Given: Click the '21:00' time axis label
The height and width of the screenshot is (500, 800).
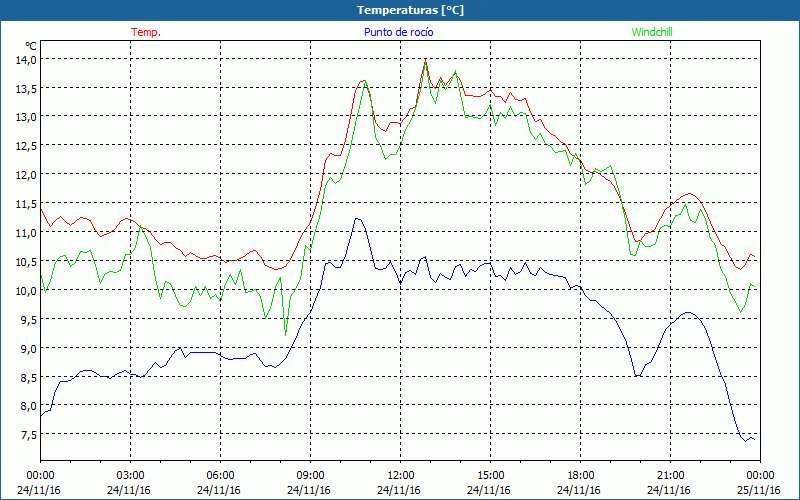Looking at the screenshot, I should (670, 476).
